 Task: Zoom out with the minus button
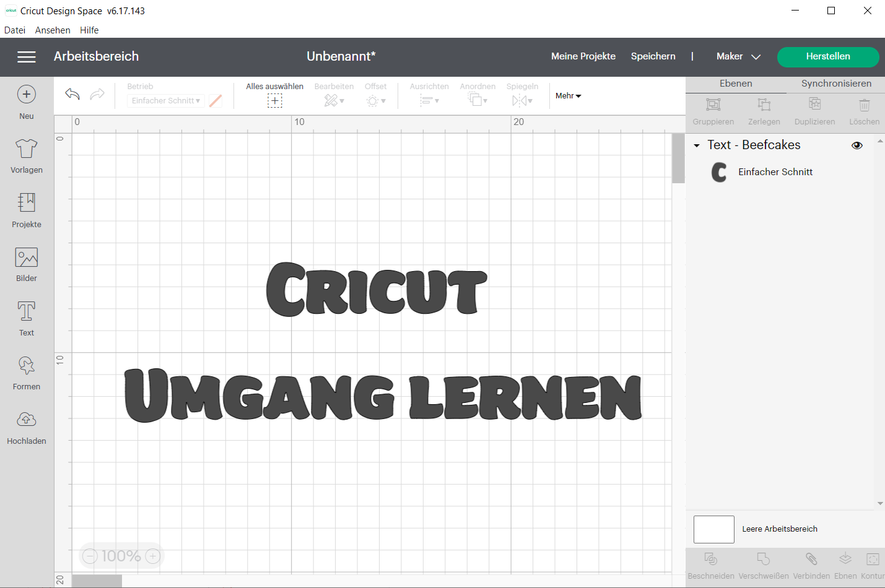pyautogui.click(x=90, y=556)
